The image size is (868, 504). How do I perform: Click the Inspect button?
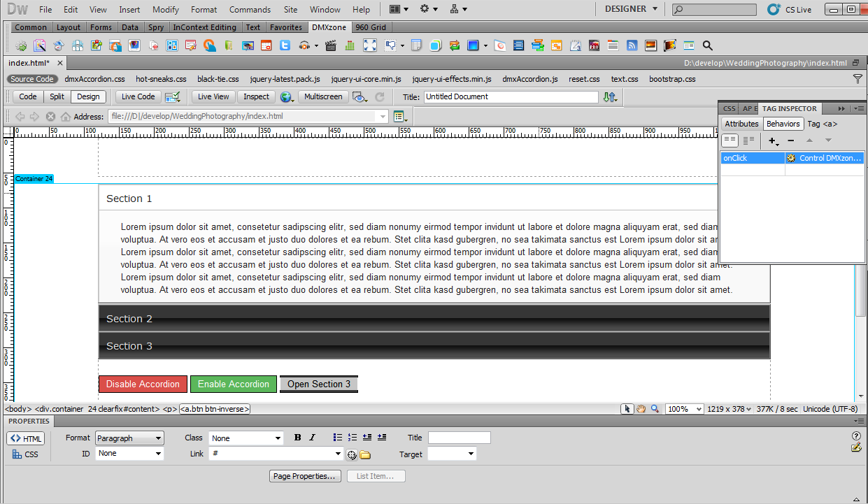(256, 97)
